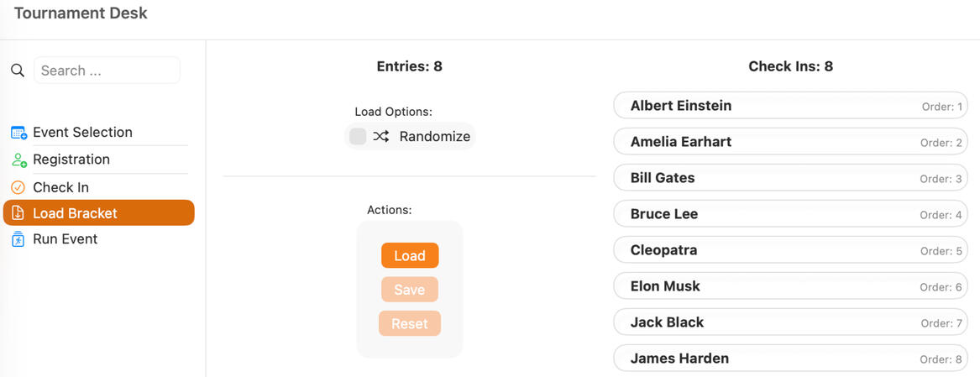Click the Load Bracket document icon
980x377 pixels.
point(18,213)
